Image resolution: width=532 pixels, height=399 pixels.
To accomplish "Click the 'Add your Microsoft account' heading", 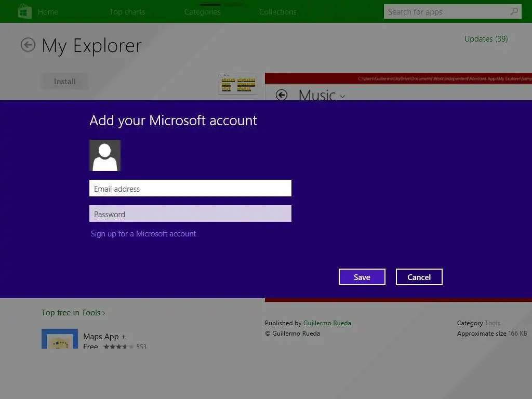I will click(x=174, y=121).
